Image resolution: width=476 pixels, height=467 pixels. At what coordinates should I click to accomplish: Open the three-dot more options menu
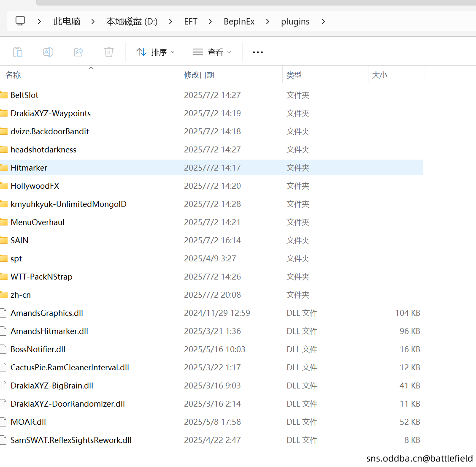258,52
